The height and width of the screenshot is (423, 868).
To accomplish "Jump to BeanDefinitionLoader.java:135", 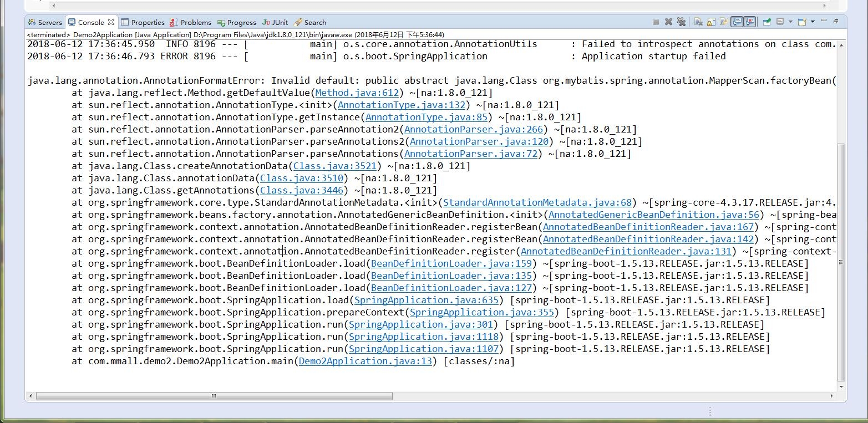I will pyautogui.click(x=451, y=276).
